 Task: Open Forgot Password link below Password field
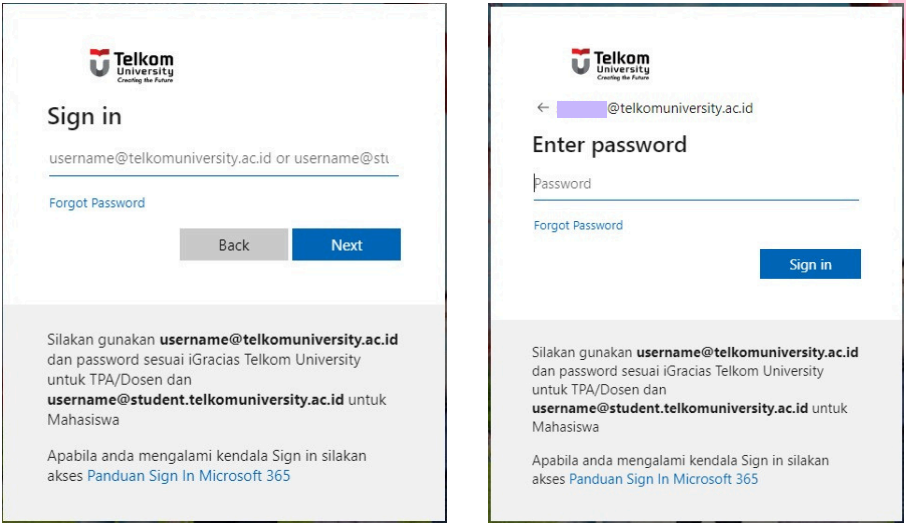point(578,226)
